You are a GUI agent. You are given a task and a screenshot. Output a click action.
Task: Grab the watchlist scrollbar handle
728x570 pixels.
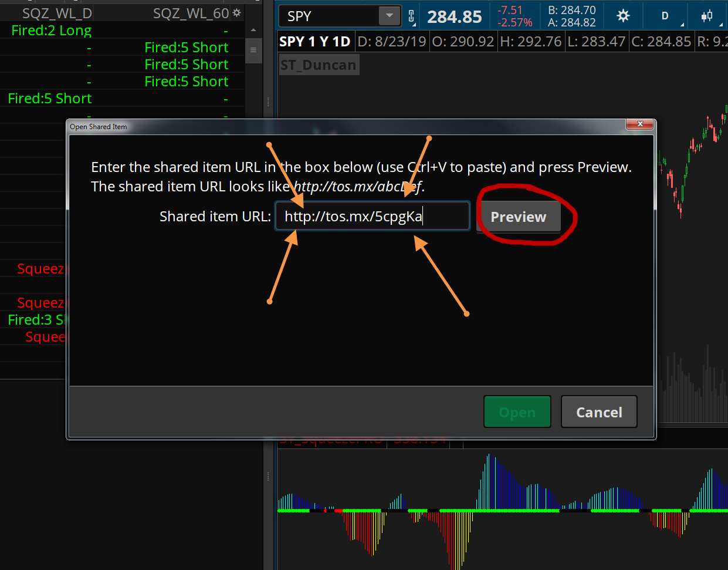click(x=253, y=50)
